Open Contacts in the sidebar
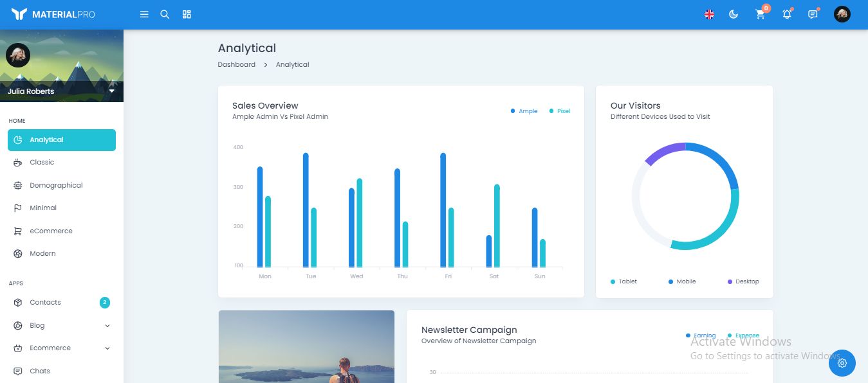The height and width of the screenshot is (383, 868). (45, 303)
